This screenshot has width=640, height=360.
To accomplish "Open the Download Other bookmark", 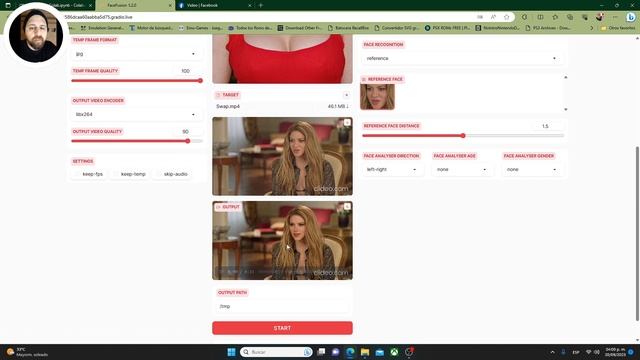I will [x=300, y=28].
